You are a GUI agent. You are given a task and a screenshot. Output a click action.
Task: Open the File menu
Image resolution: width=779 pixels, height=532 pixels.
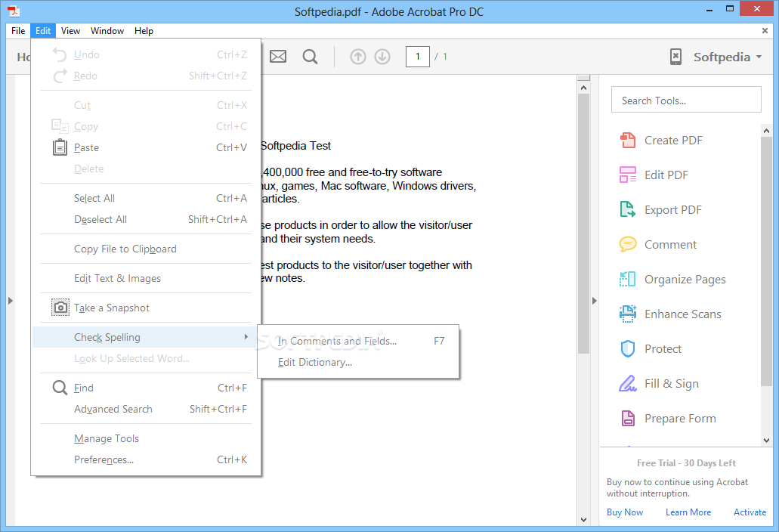point(18,31)
